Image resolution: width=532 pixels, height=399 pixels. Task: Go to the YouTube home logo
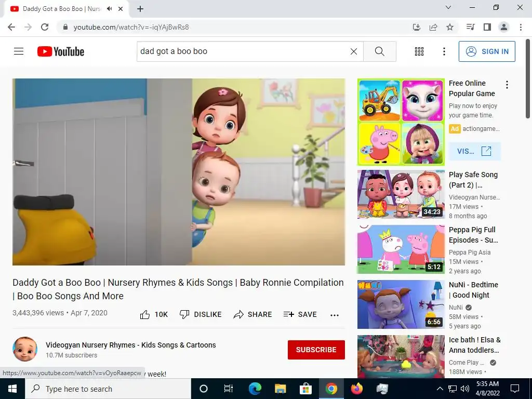click(61, 51)
